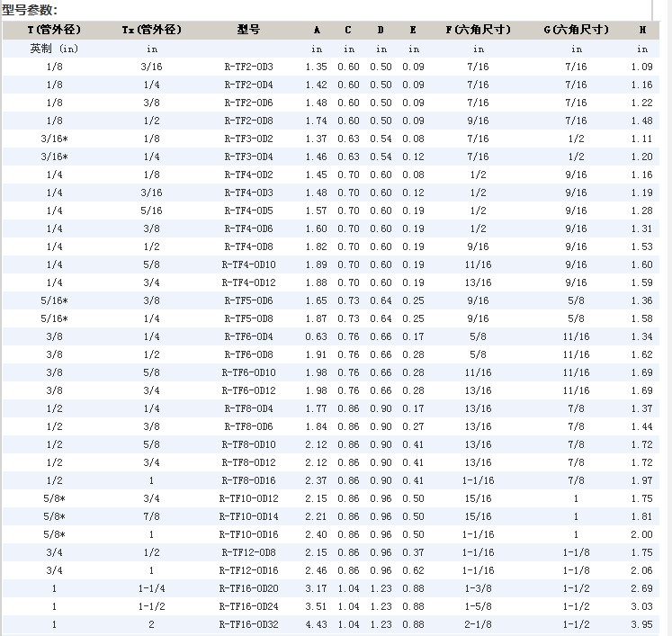Click A value 0.63 in R-TF6-OD4 row
672x636 pixels.
coord(317,336)
